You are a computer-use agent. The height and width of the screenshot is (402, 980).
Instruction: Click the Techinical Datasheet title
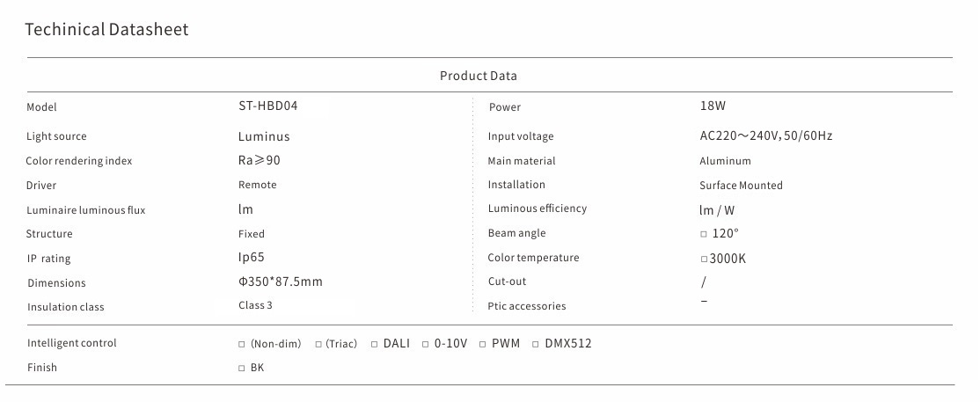(x=106, y=30)
